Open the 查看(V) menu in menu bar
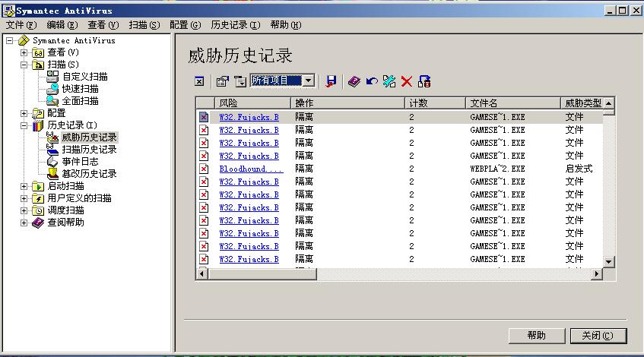The height and width of the screenshot is (357, 644). (103, 25)
